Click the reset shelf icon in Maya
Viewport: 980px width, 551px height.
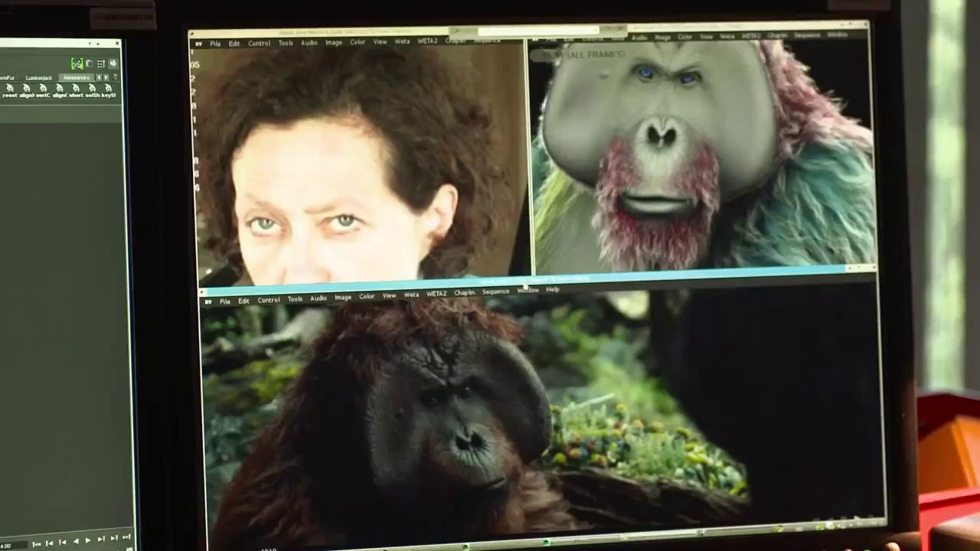click(10, 90)
